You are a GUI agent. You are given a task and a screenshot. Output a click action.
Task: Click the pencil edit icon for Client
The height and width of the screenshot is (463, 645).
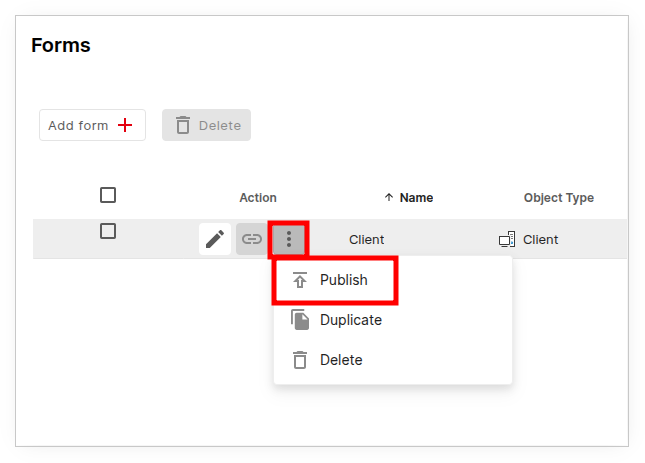(x=215, y=239)
